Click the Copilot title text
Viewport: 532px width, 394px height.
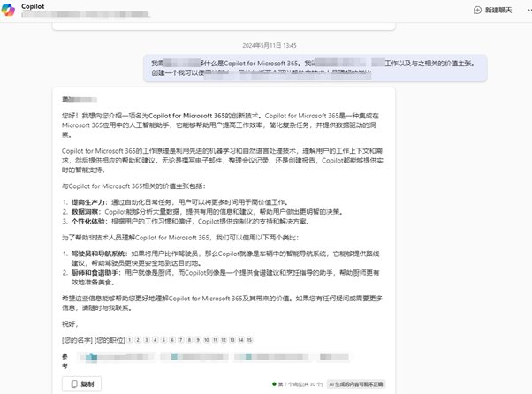click(33, 6)
